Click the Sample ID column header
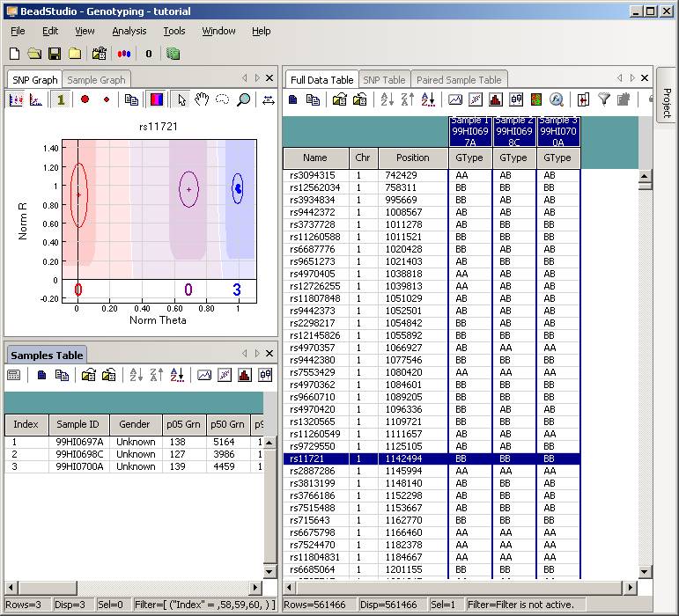The height and width of the screenshot is (616, 679). [x=78, y=424]
